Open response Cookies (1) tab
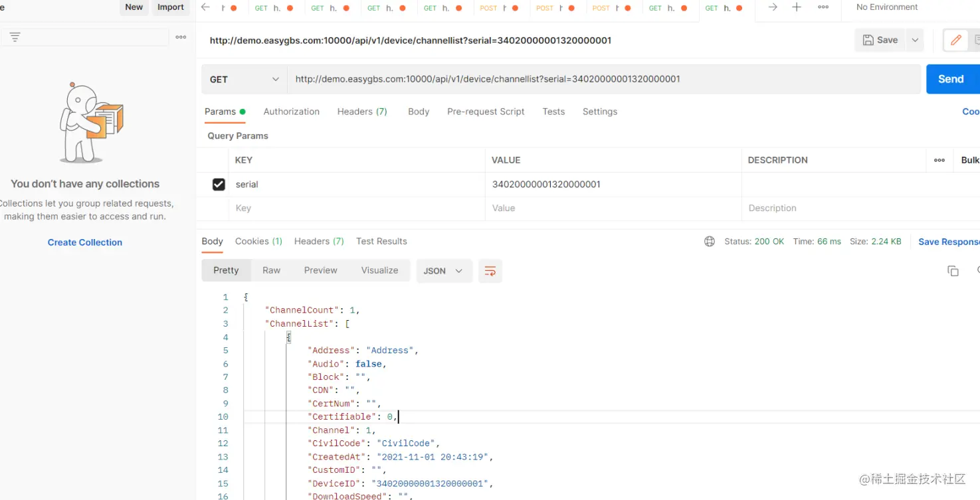This screenshot has width=980, height=500. [258, 241]
